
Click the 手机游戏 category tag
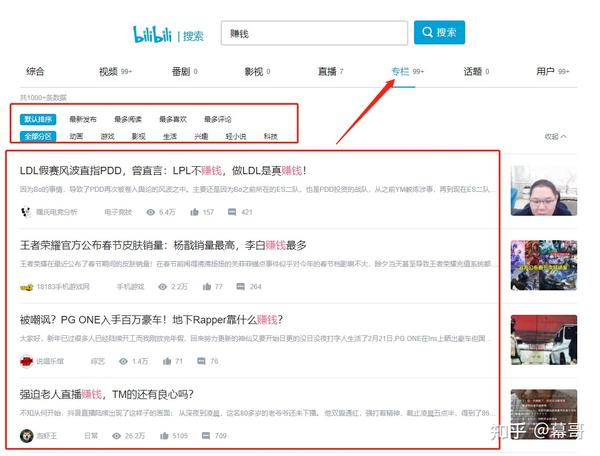(130, 287)
